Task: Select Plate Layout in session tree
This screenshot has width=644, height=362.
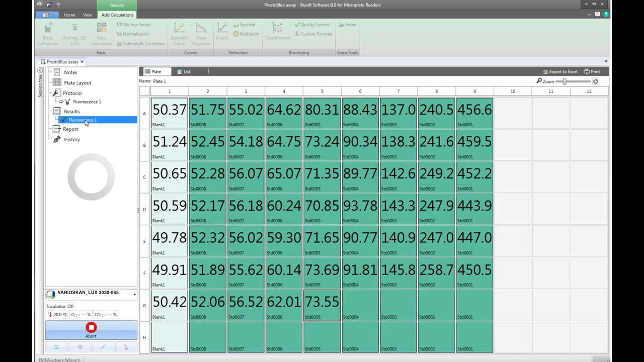Action: 77,83
